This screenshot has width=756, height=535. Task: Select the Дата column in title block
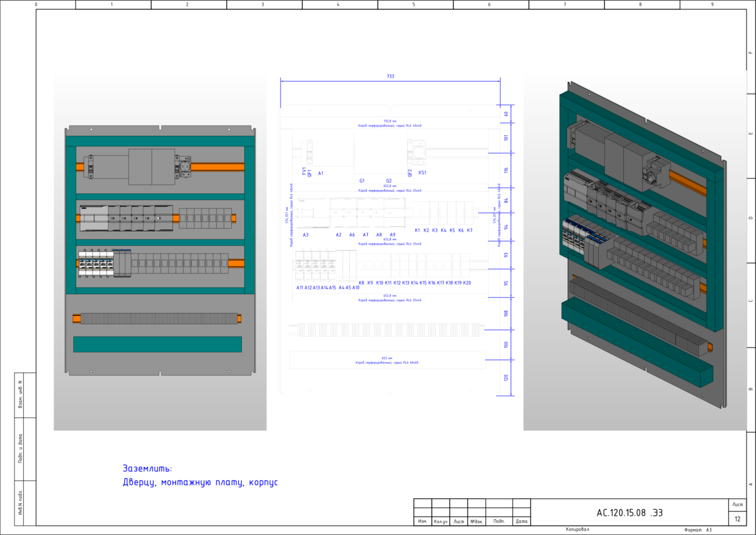coord(521,521)
